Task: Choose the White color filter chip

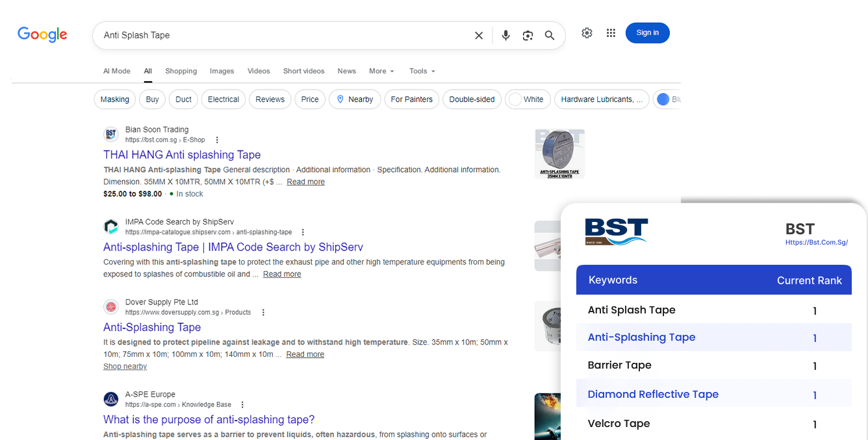Action: (x=528, y=99)
